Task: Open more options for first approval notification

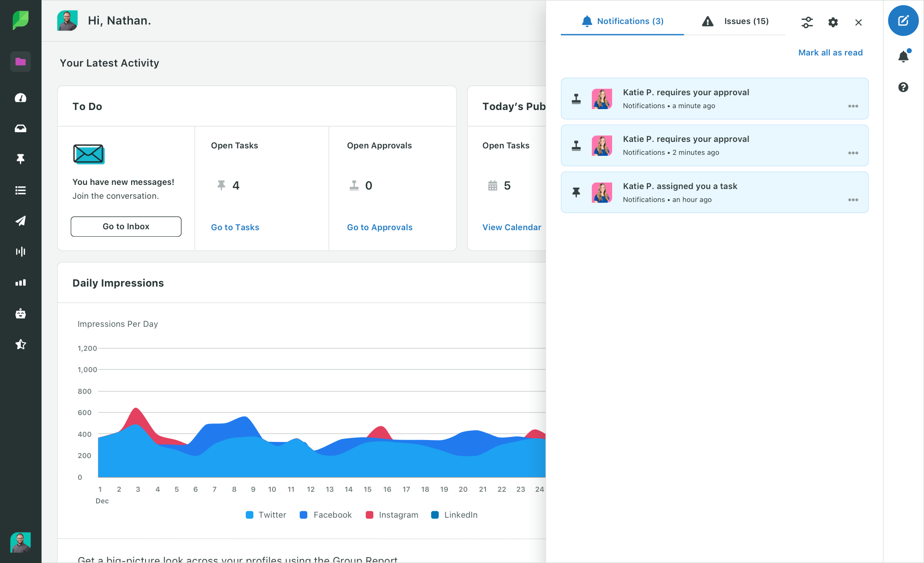Action: 853,106
